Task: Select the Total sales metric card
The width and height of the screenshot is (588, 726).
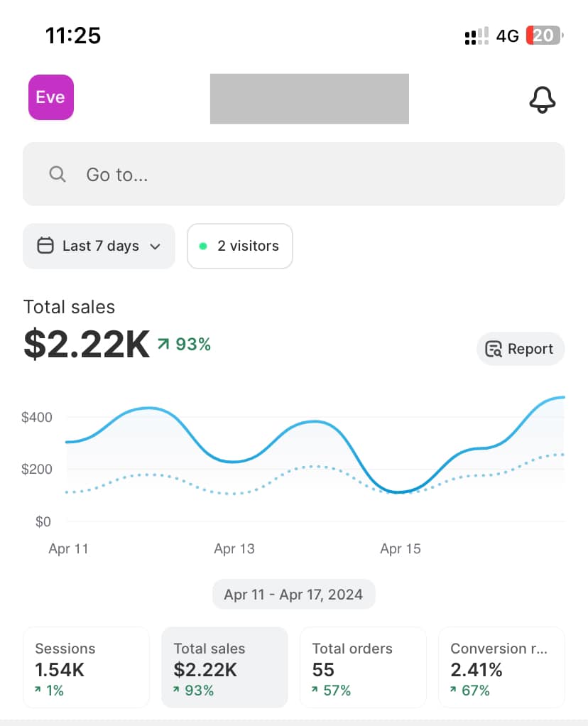Action: click(x=224, y=666)
